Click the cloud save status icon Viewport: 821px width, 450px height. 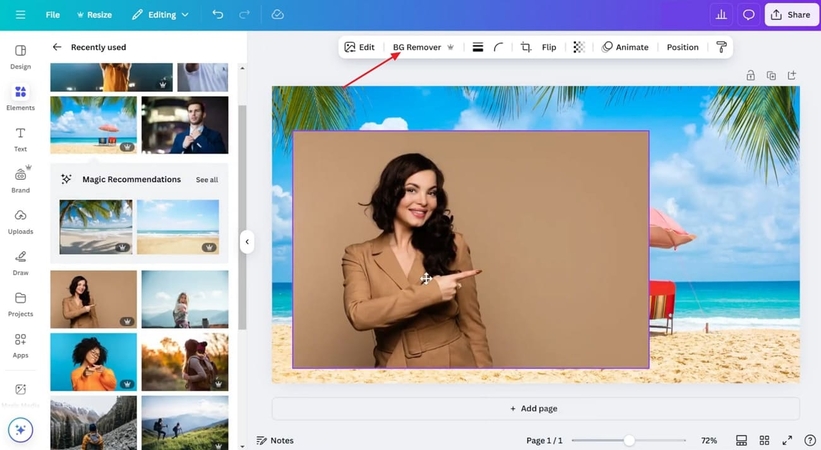(x=277, y=15)
